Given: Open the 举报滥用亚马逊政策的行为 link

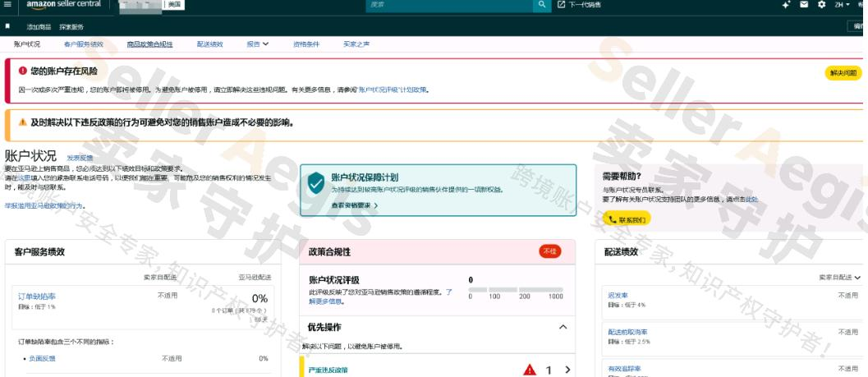Looking at the screenshot, I should tap(45, 206).
